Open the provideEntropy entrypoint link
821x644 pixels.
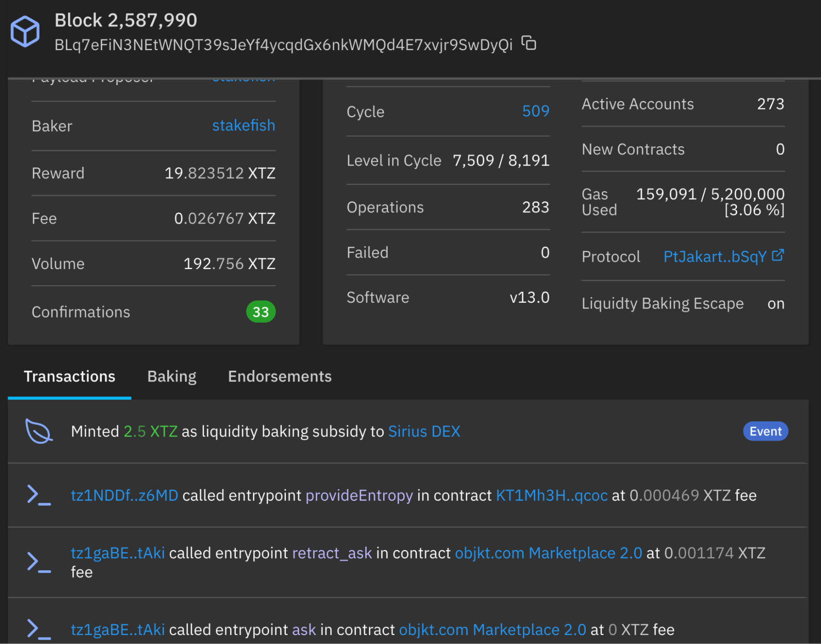click(359, 495)
